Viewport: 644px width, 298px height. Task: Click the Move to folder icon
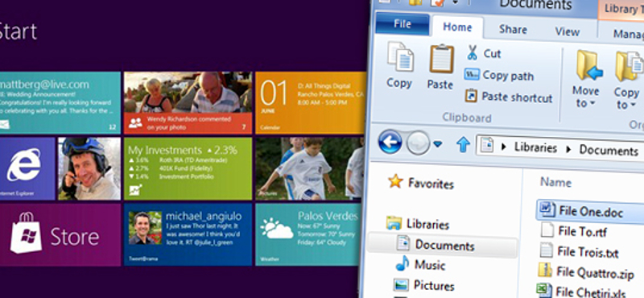coord(588,65)
